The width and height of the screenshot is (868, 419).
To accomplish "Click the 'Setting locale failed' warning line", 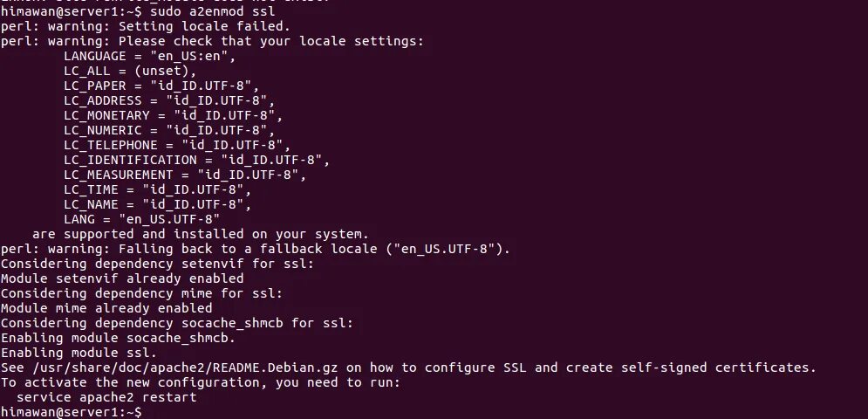I will point(146,26).
